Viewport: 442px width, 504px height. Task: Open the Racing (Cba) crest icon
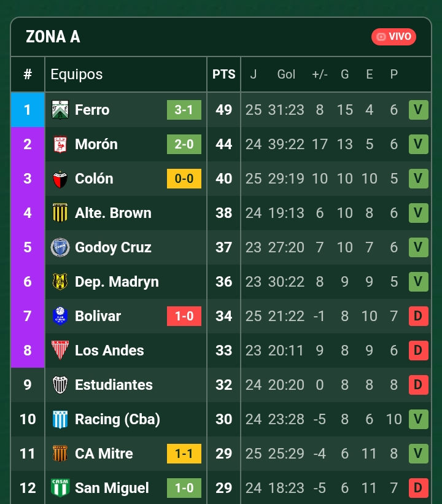[60, 419]
